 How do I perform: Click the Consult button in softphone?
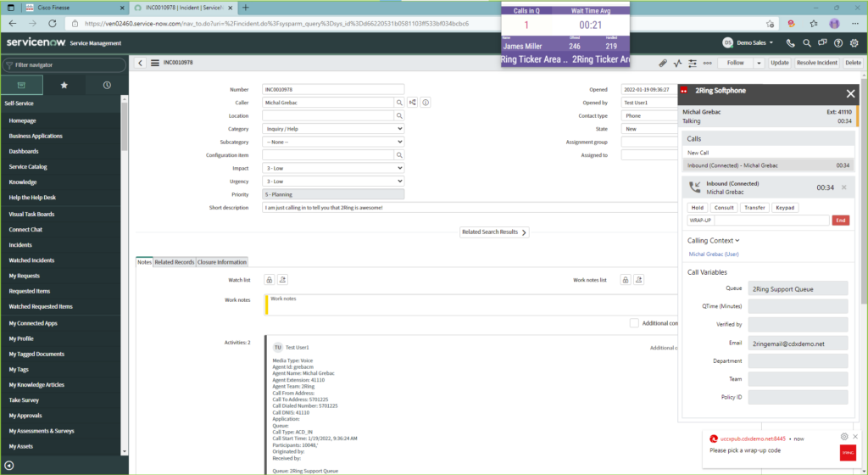(724, 208)
